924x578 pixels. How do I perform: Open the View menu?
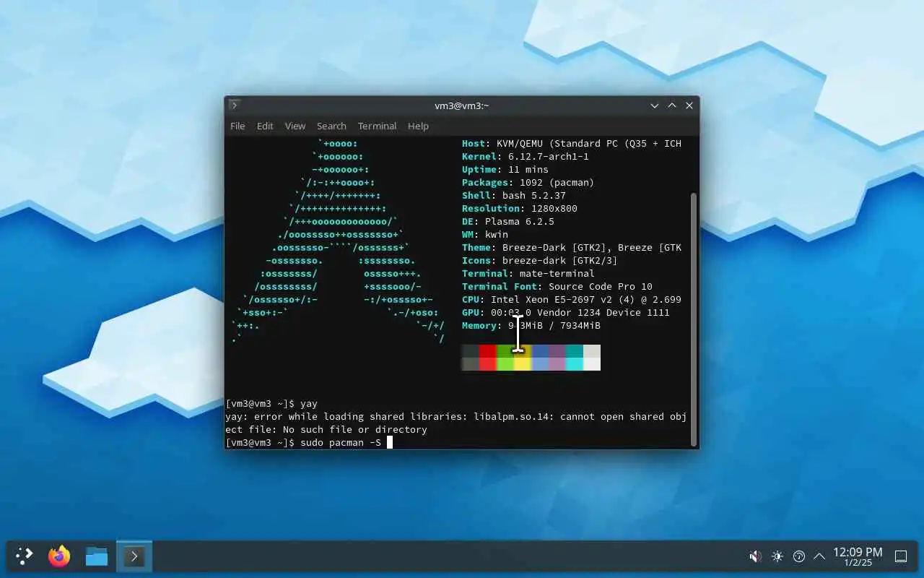(295, 126)
